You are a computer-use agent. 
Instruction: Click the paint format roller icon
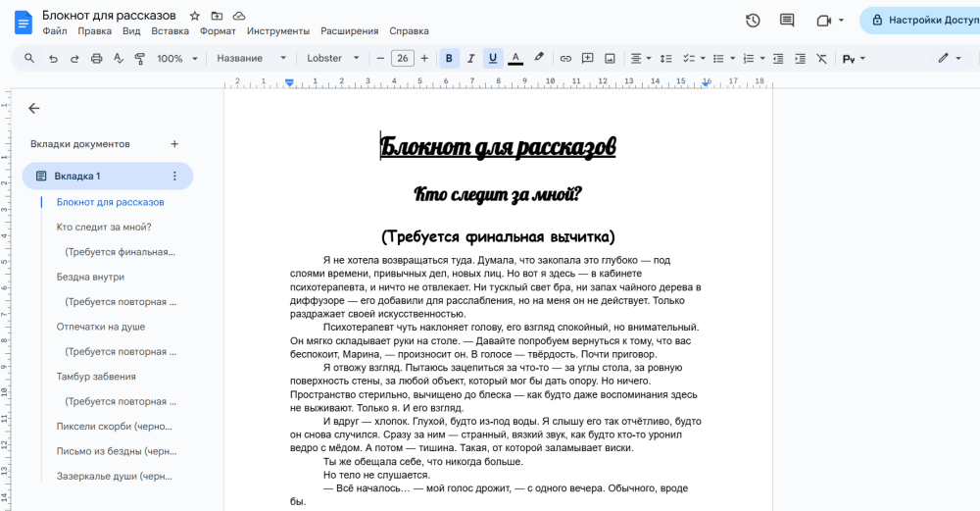[139, 59]
